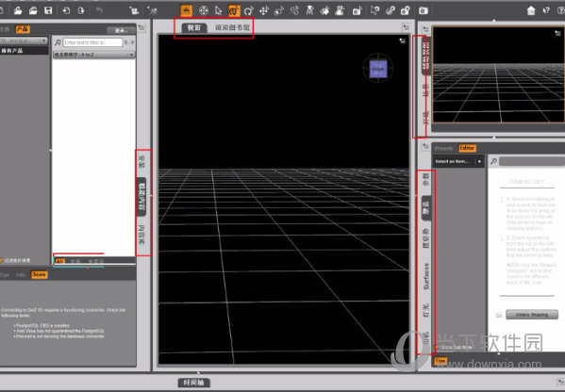Viewport: 565px width, 392px height.
Task: Click the 登录 login button
Action: click(121, 30)
